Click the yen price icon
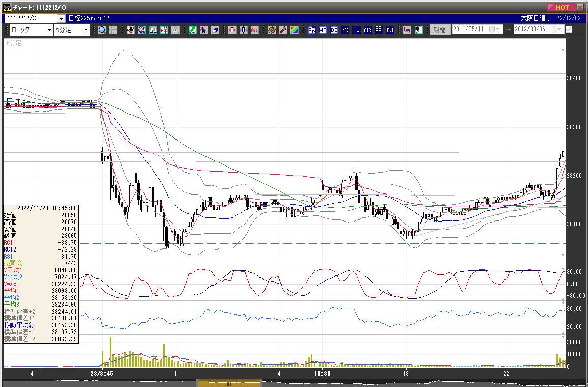This screenshot has width=588, height=387. click(164, 30)
